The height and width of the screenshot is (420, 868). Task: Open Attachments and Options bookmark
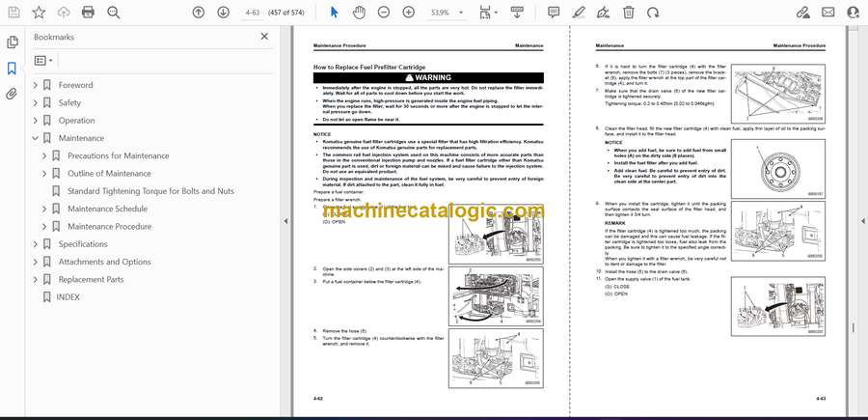click(x=104, y=262)
